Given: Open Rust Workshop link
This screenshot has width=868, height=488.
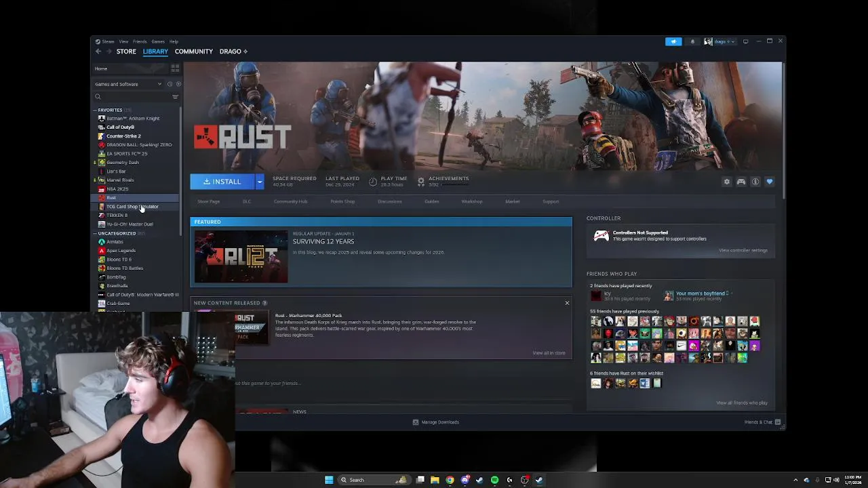Looking at the screenshot, I should (x=472, y=201).
